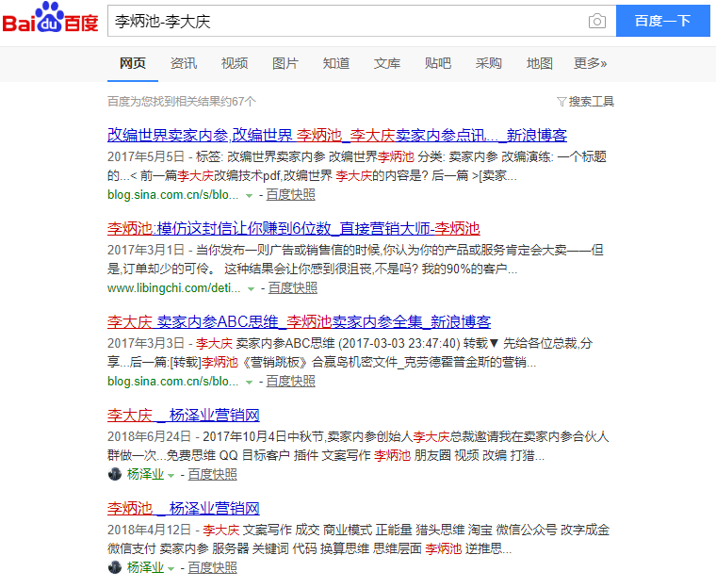Image resolution: width=716 pixels, height=588 pixels.
Task: Go to the 文库 tab
Action: tap(387, 63)
